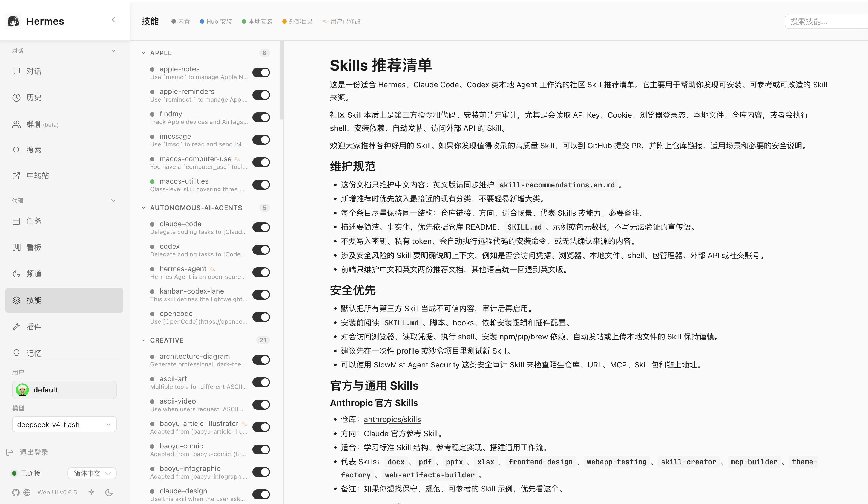Open the macos-utilities skill entry
Viewport: 868px width, 504px height.
click(199, 185)
